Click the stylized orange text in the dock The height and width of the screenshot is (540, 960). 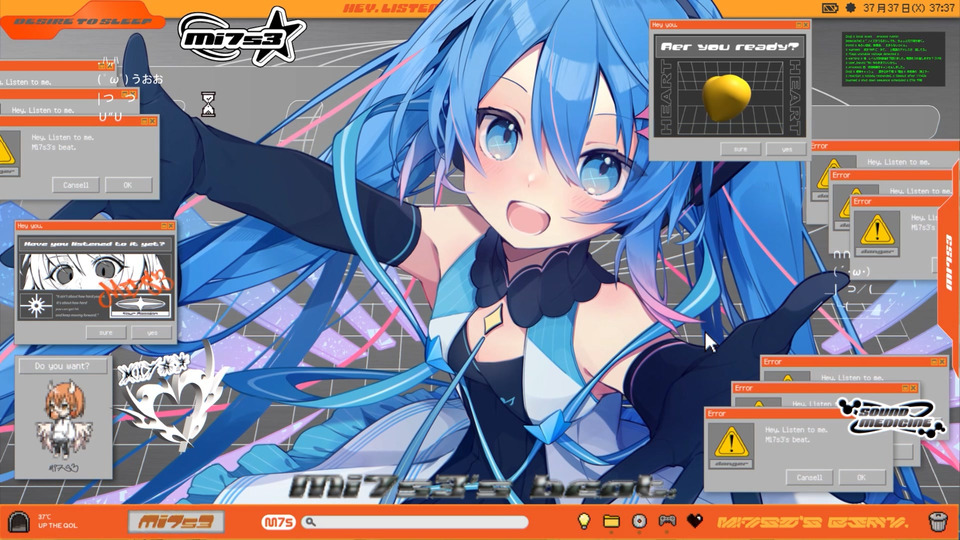(x=812, y=522)
